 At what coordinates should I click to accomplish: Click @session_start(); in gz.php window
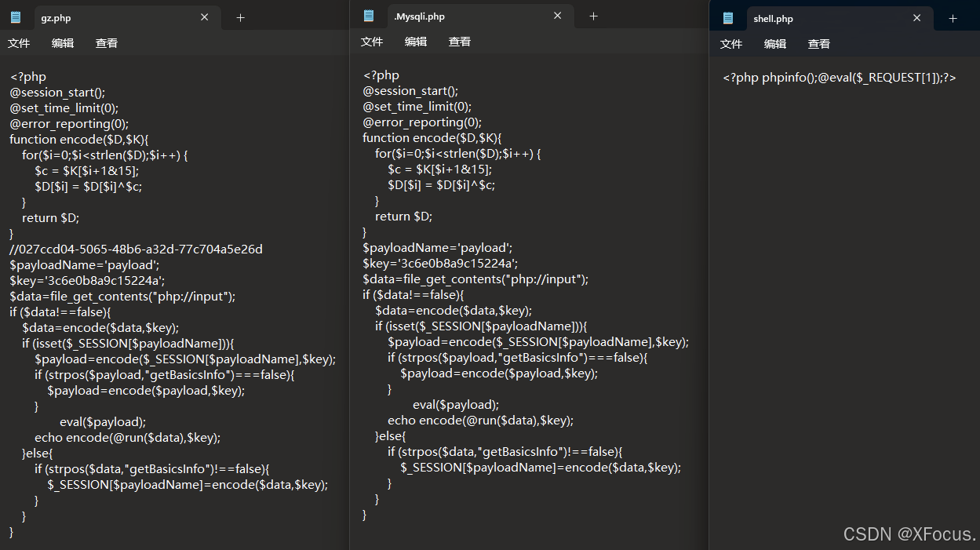(x=57, y=93)
